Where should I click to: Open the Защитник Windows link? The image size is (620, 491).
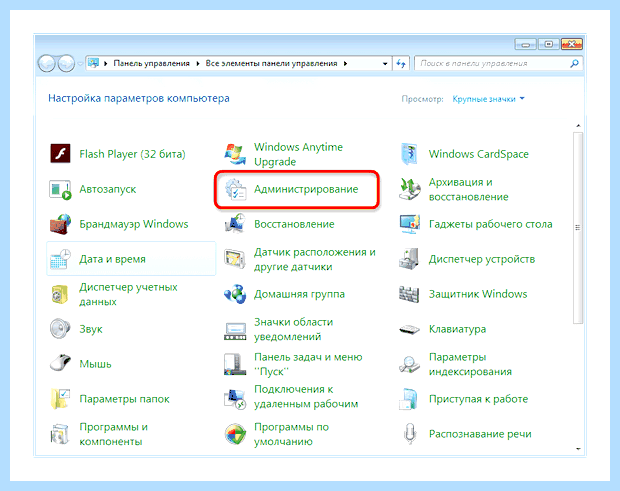[478, 294]
